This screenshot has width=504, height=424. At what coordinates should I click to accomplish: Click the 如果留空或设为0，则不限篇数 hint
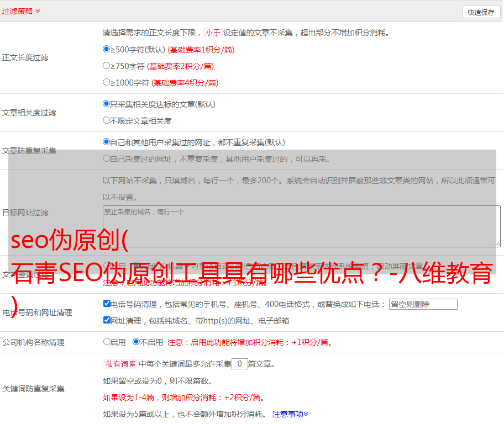[158, 381]
